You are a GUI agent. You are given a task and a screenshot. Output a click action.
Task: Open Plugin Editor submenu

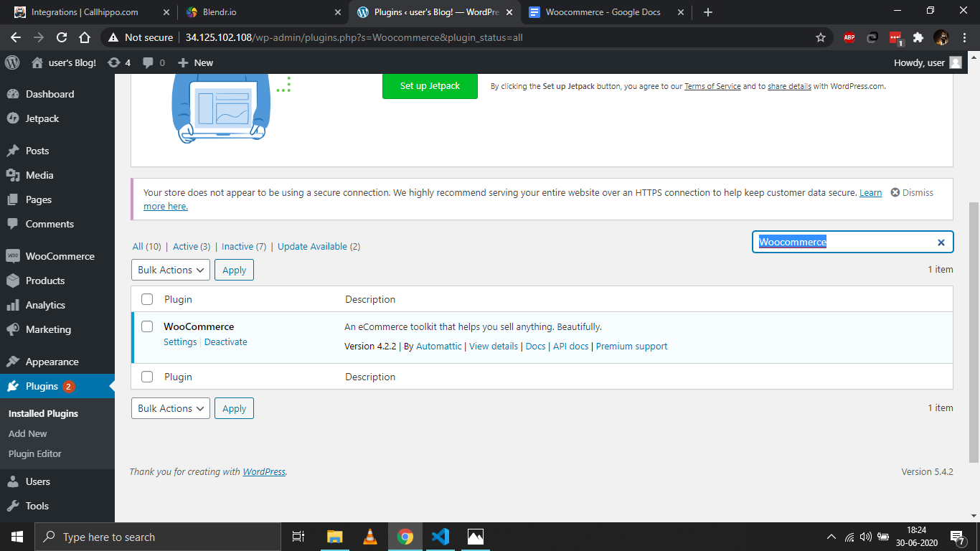35,453
